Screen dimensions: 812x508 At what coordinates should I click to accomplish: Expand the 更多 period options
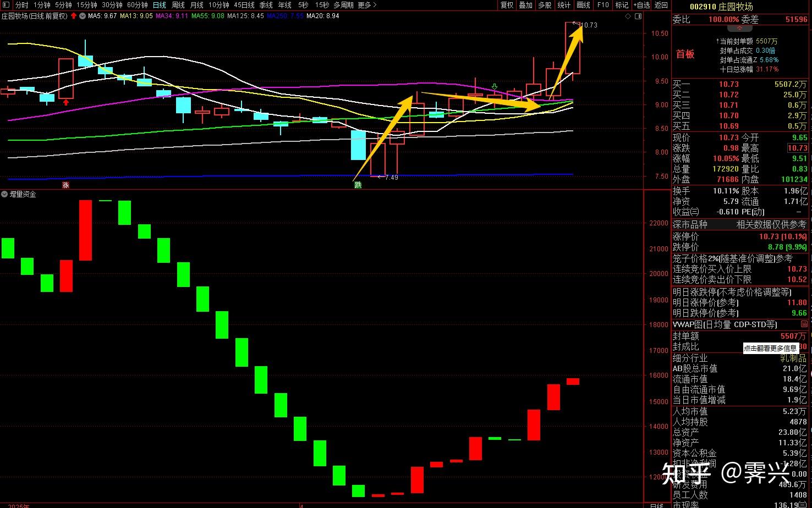[x=367, y=5]
